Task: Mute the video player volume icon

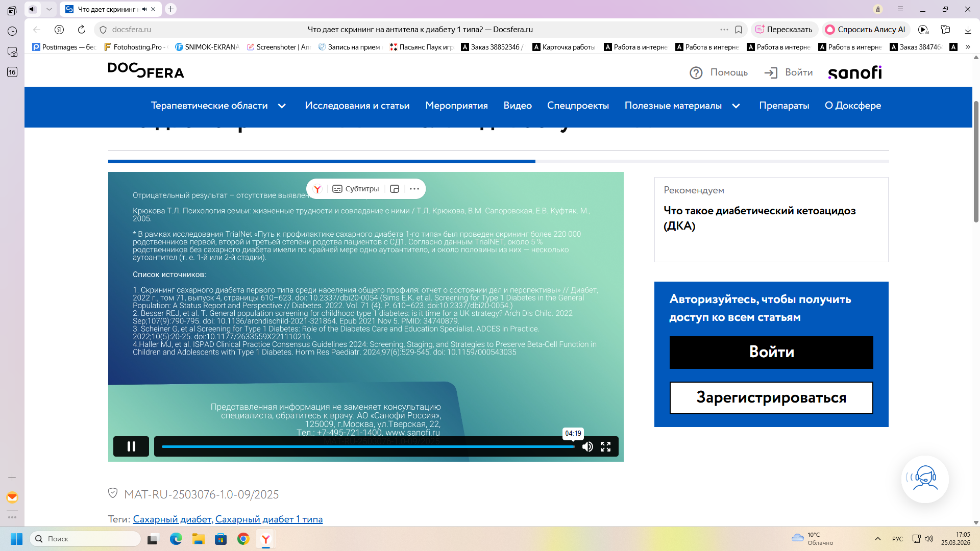Action: (x=587, y=447)
